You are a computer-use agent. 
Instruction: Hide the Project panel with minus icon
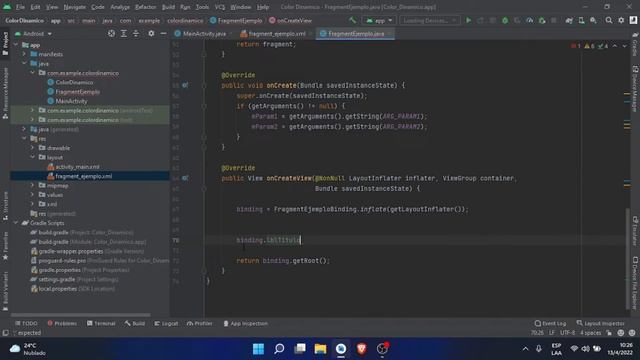click(163, 33)
